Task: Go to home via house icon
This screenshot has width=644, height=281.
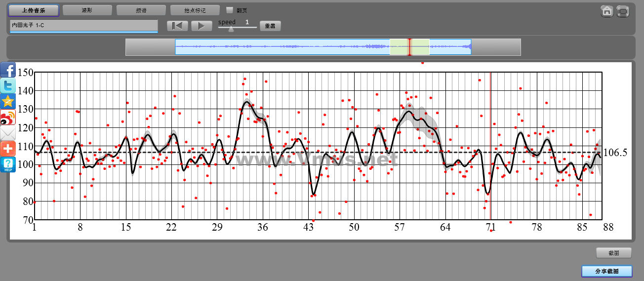Action: tap(607, 11)
